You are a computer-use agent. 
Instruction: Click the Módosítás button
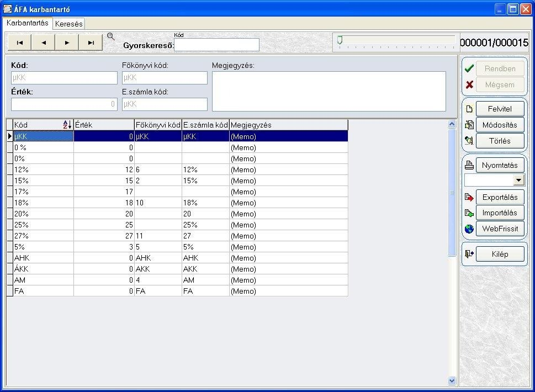pos(500,125)
